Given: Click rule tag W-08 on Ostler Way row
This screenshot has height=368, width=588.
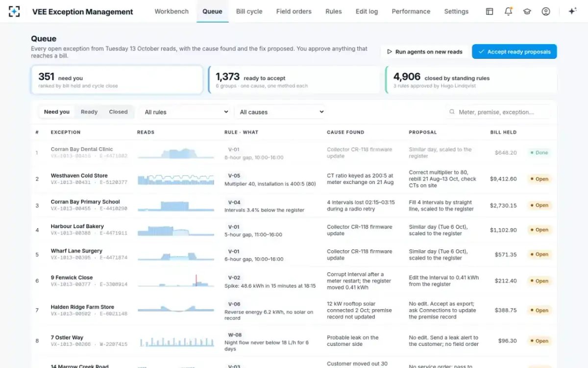Looking at the screenshot, I should coord(235,334).
